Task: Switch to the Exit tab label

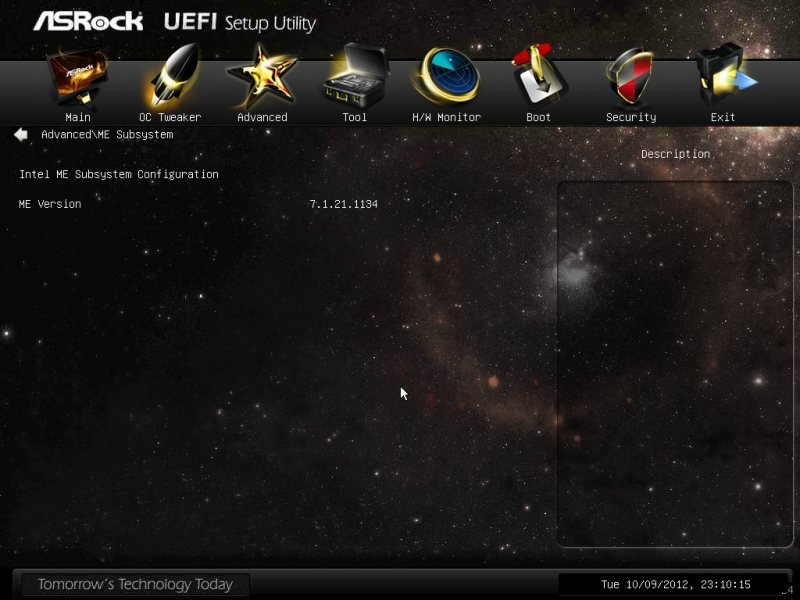Action: [x=723, y=117]
